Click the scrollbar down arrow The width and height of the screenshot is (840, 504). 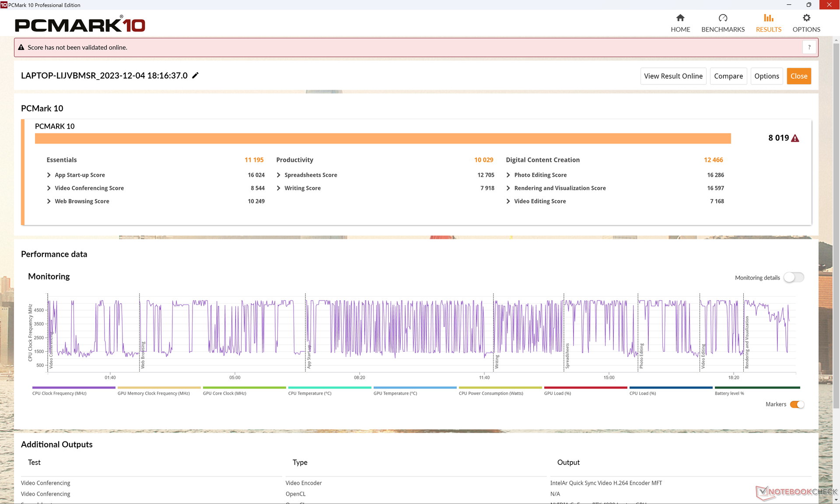click(x=836, y=500)
